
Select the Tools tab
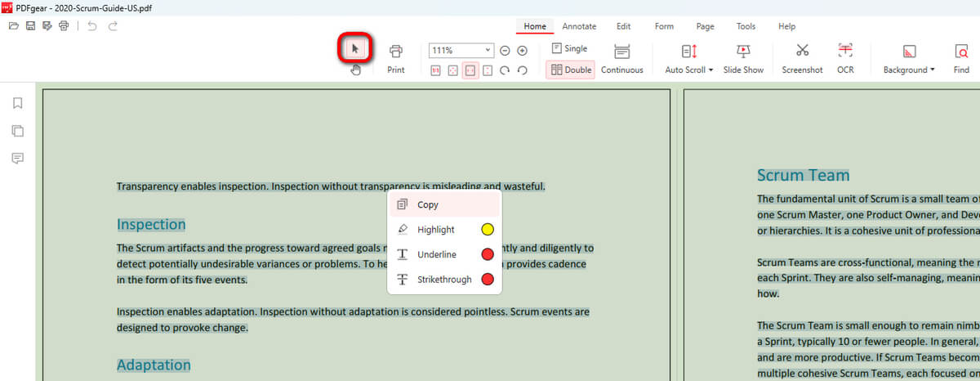pos(746,26)
